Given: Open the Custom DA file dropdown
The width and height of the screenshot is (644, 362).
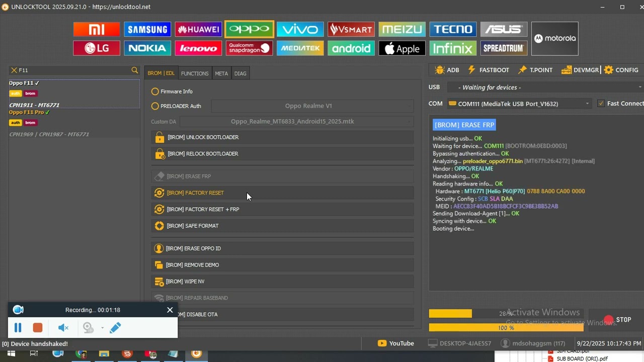Looking at the screenshot, I should pos(297,122).
